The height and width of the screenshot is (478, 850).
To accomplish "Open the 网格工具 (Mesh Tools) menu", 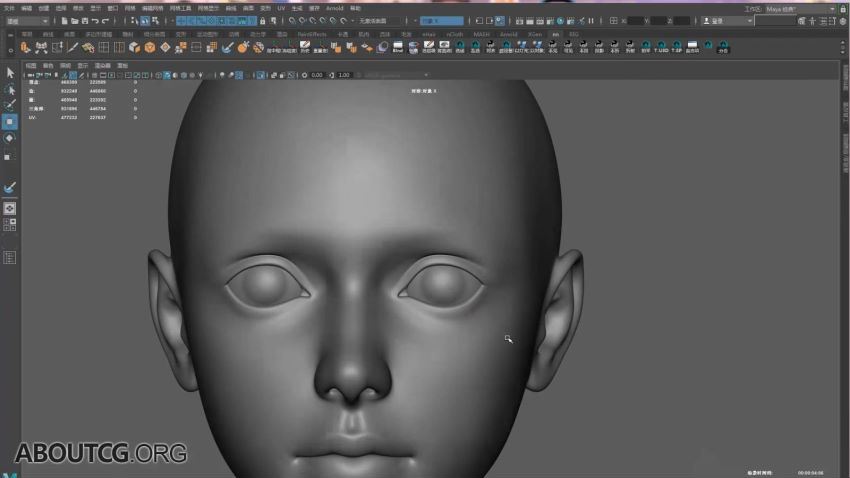I will pyautogui.click(x=181, y=8).
